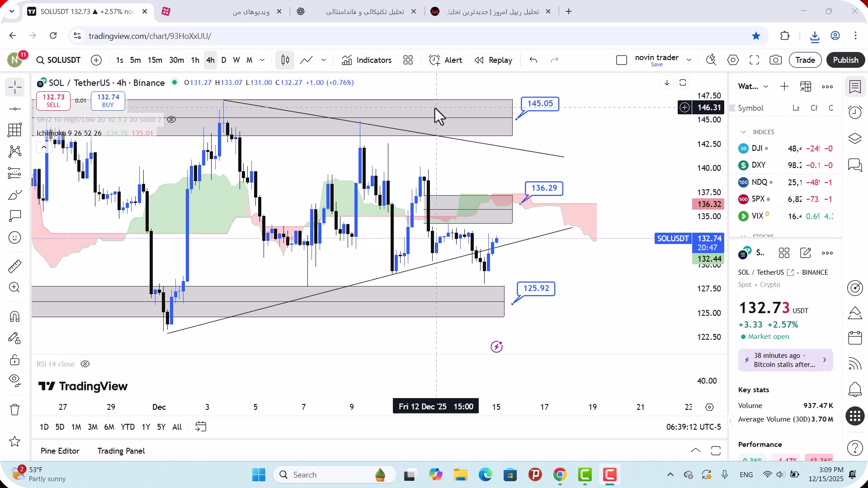Click the Trade button
The height and width of the screenshot is (488, 868).
tap(805, 60)
